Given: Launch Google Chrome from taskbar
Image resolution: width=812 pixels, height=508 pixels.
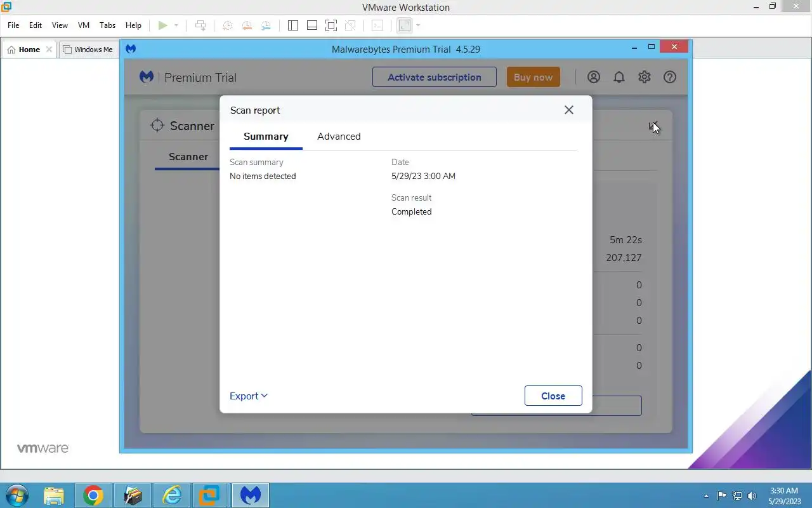Looking at the screenshot, I should [93, 495].
